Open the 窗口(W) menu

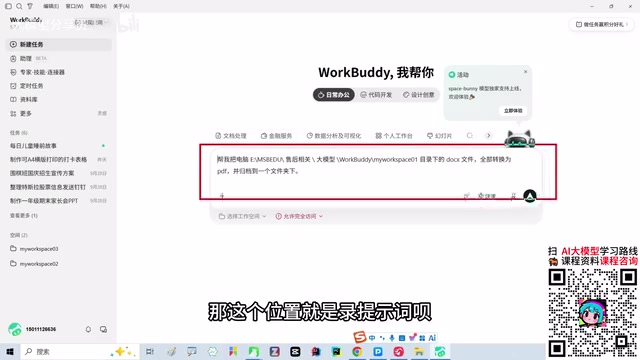click(x=74, y=6)
